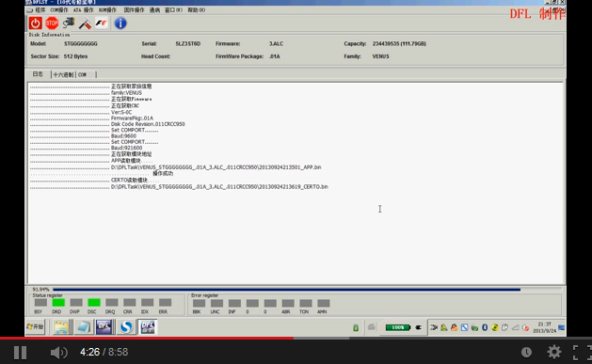Click the Windows Start button
592x364 pixels.
(36, 326)
